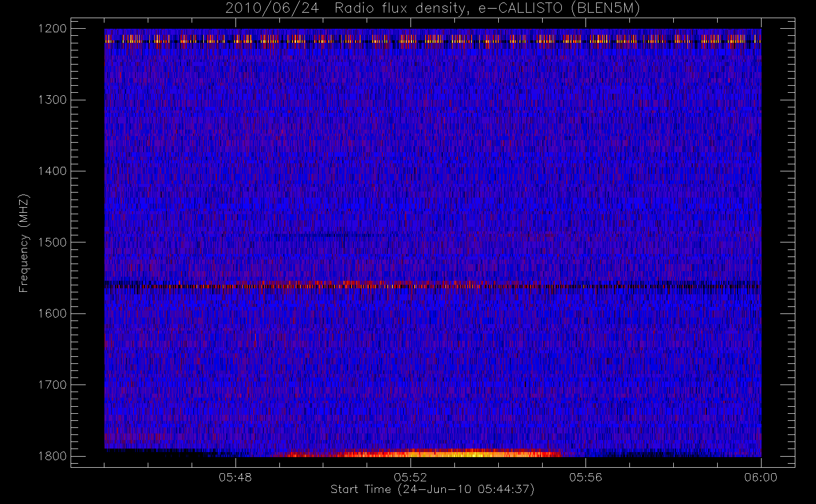Click the 05:48 time tick label
This screenshot has width=816, height=504.
click(236, 477)
